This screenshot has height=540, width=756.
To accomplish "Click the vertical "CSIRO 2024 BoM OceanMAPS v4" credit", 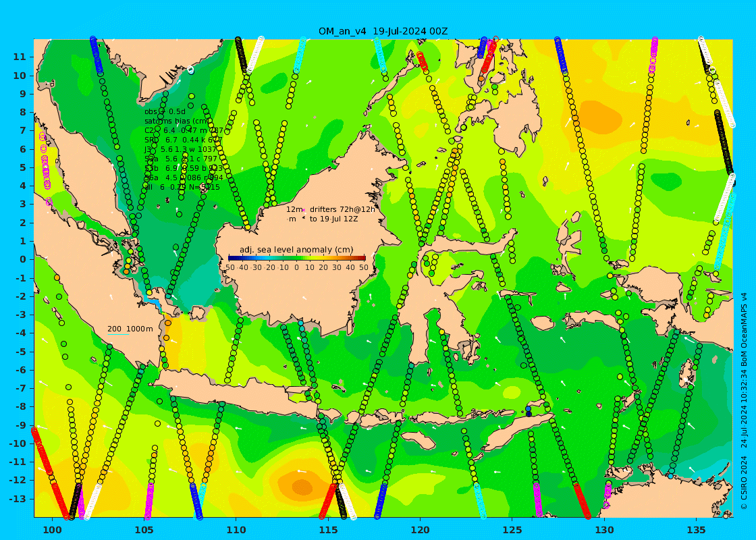I will tap(744, 401).
